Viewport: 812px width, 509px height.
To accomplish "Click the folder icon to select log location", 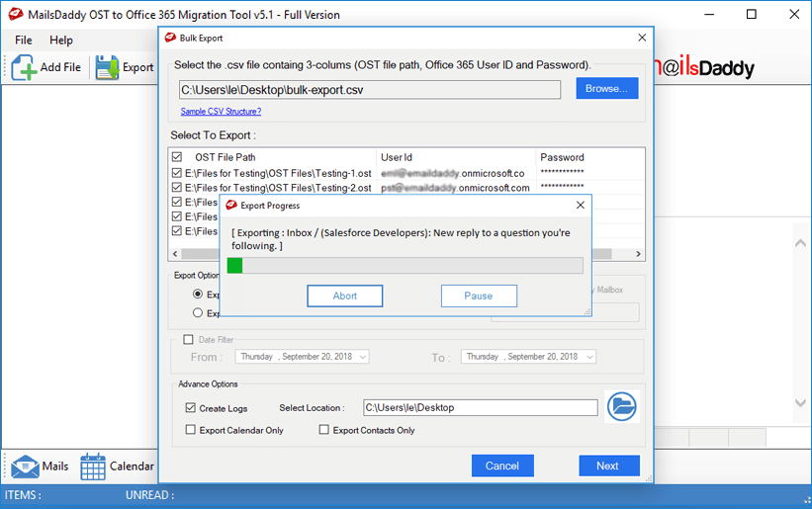I will coord(621,406).
